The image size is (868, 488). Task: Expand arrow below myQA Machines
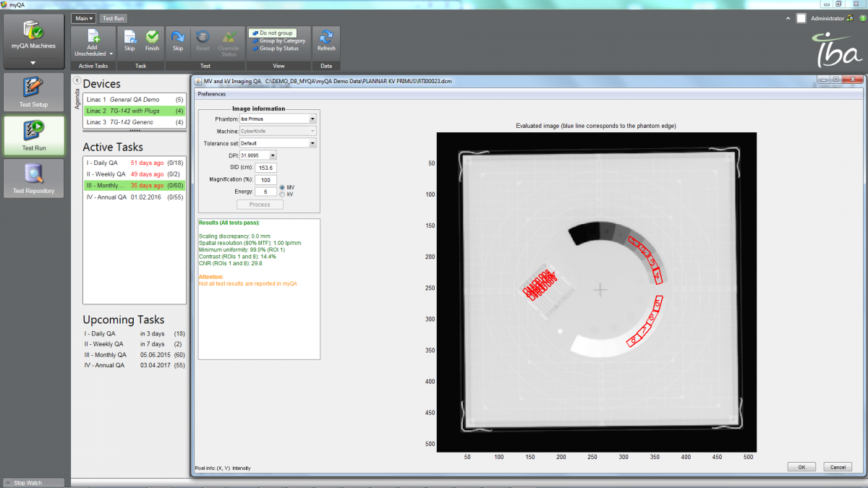[x=33, y=62]
